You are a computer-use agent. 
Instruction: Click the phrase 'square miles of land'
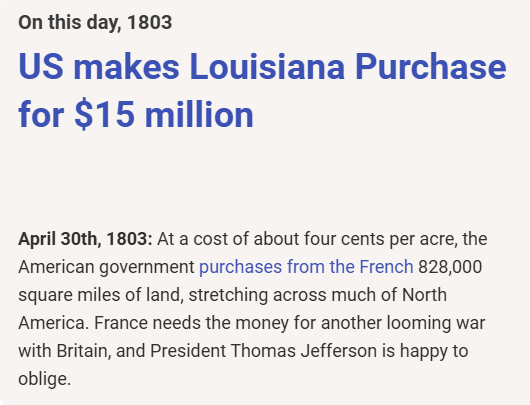tap(101, 295)
